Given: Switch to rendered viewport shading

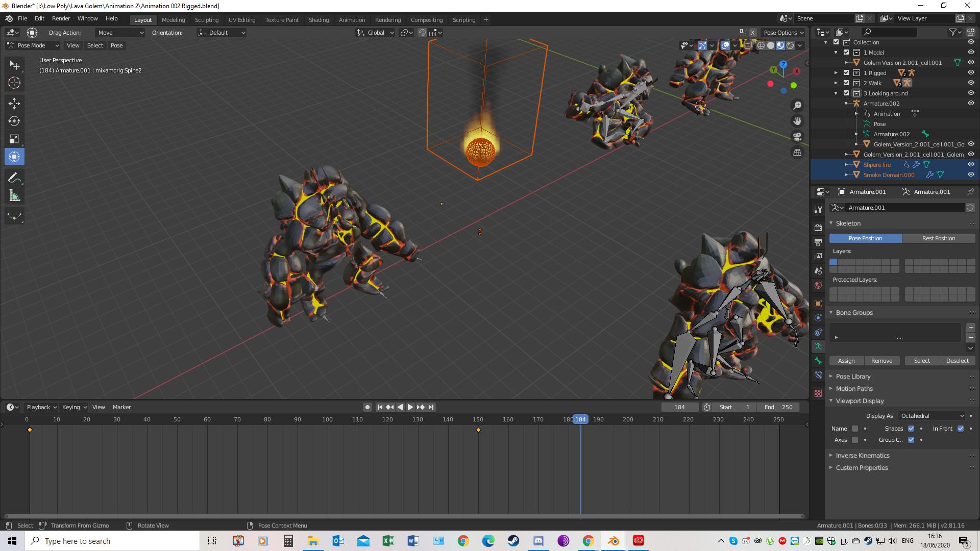Looking at the screenshot, I should click(x=790, y=45).
